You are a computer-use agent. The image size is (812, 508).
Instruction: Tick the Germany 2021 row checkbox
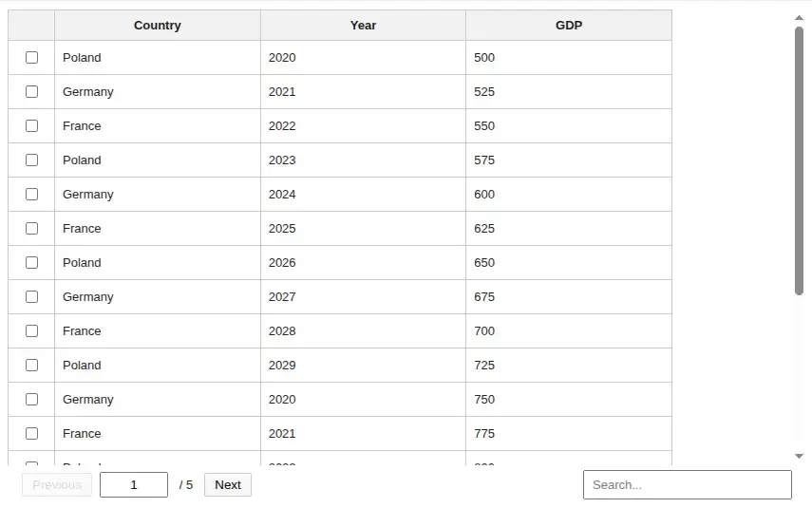(x=31, y=91)
